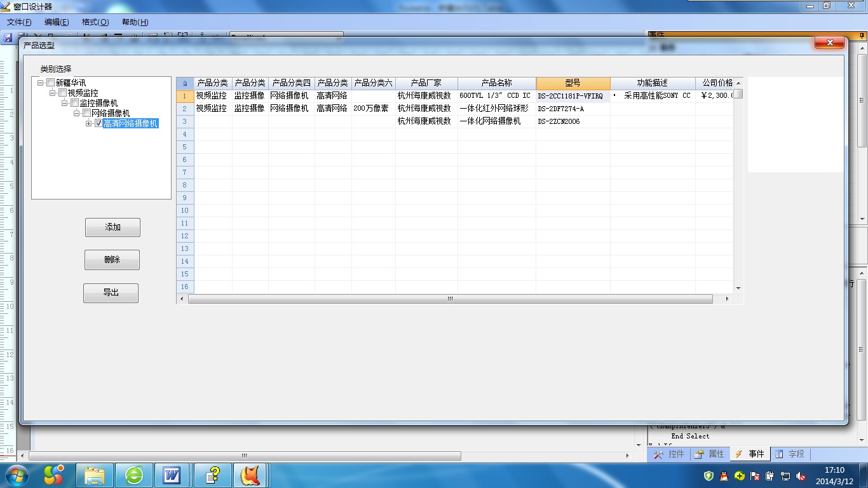Click the grid's horizontal scrollbar thumb

pos(451,299)
